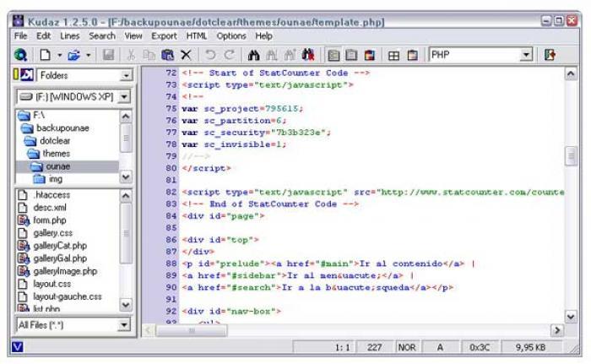Click the editor vertical scrollbar down arrow
The image size is (591, 364).
point(571,317)
